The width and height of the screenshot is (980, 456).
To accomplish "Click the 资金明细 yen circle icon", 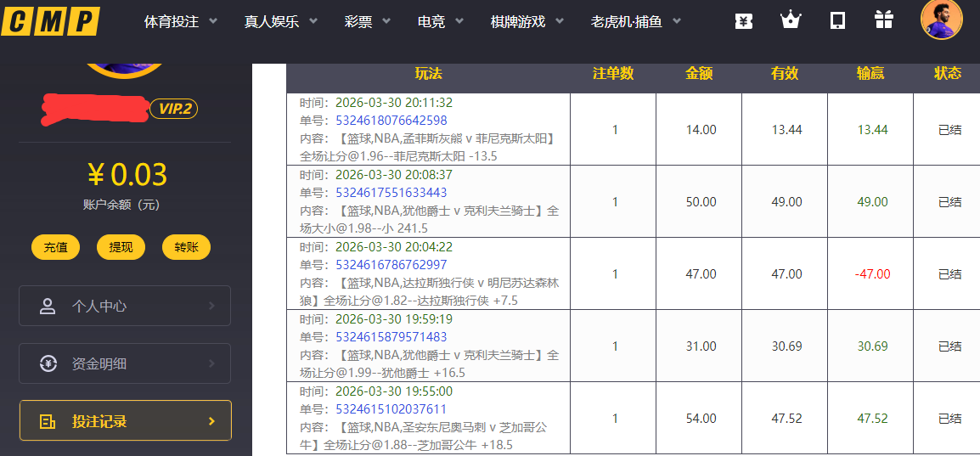I will pos(48,363).
